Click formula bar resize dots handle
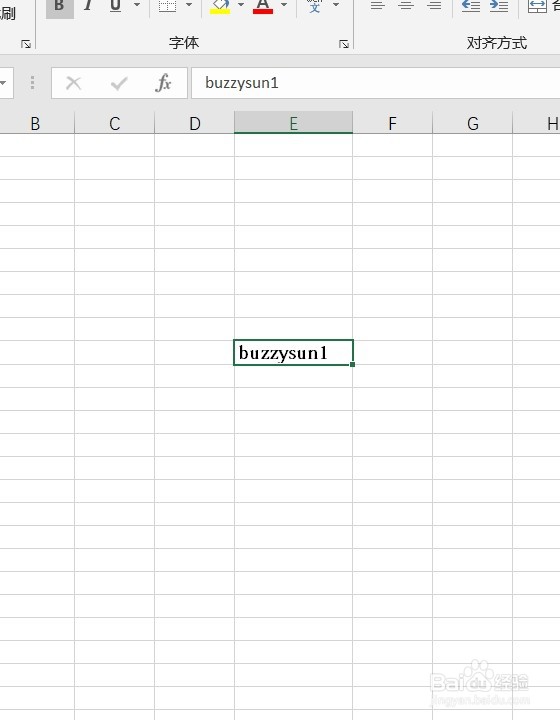 click(32, 83)
